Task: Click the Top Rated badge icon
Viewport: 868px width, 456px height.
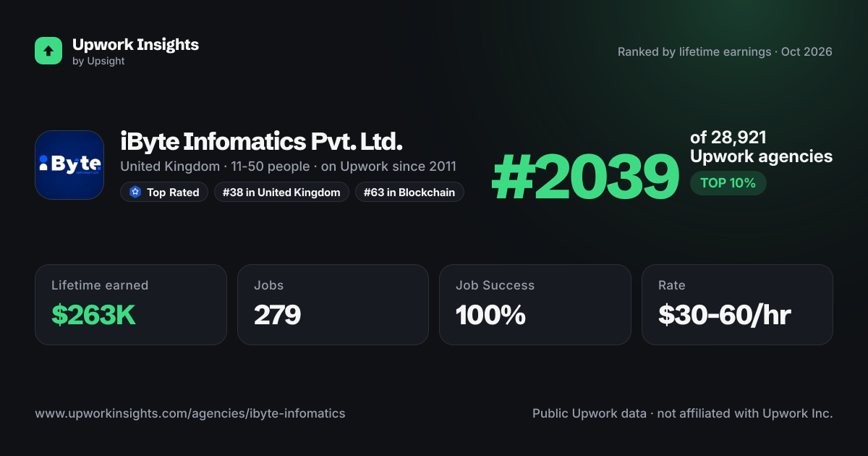Action: pyautogui.click(x=135, y=193)
